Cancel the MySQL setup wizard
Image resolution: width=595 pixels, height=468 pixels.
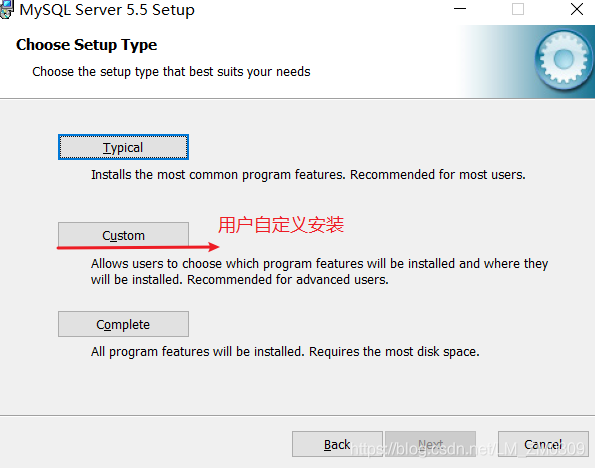point(543,444)
